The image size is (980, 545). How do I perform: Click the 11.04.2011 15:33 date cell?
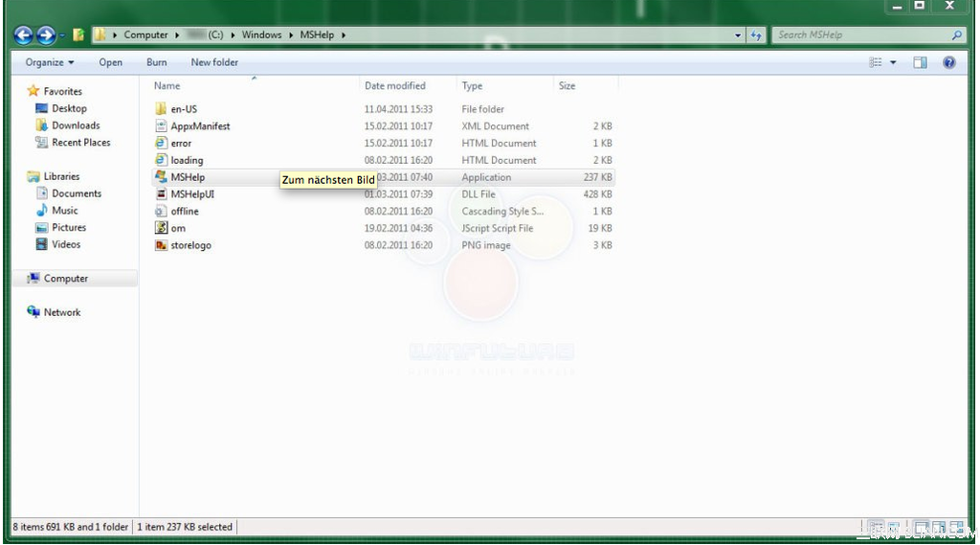tap(398, 109)
